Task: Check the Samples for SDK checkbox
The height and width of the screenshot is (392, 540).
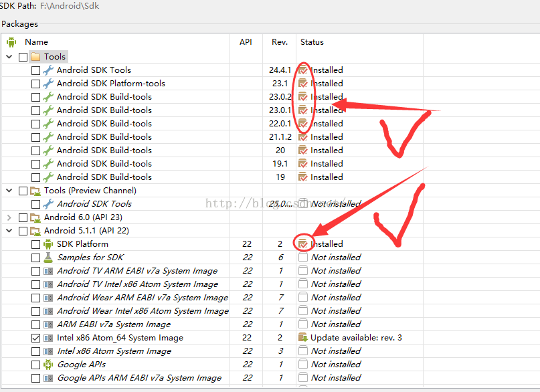Action: (x=35, y=258)
